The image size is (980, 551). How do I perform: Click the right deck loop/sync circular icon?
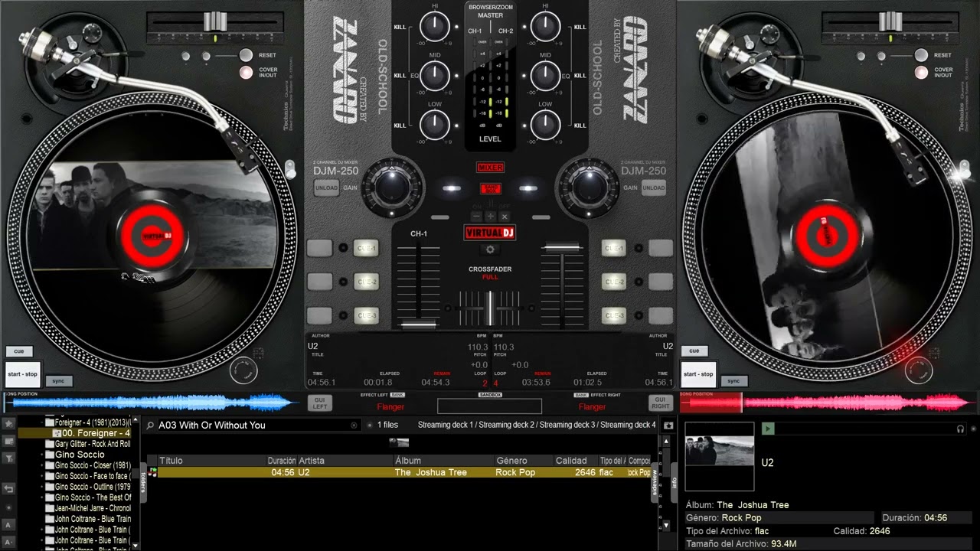919,371
